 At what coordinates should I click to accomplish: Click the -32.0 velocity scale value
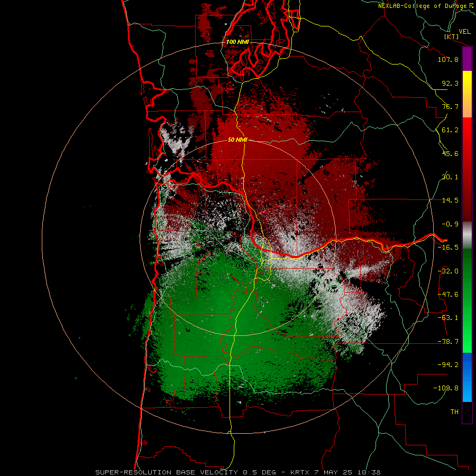[448, 271]
